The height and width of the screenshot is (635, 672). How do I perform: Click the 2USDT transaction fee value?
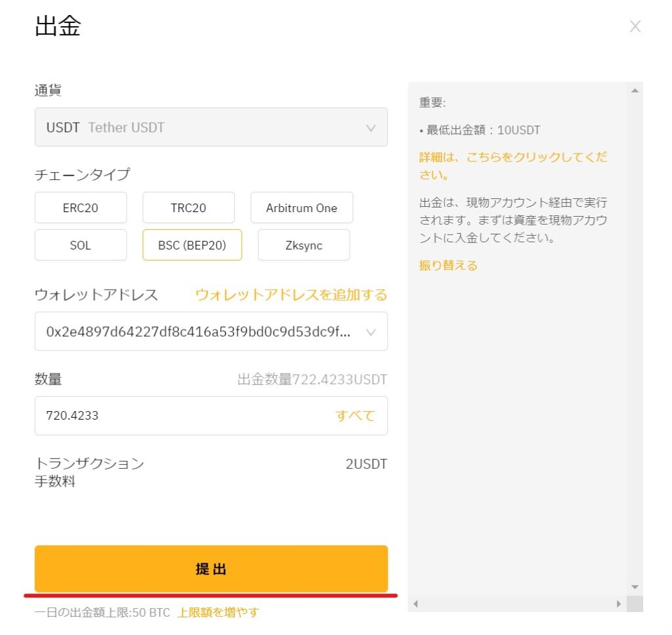(x=366, y=464)
